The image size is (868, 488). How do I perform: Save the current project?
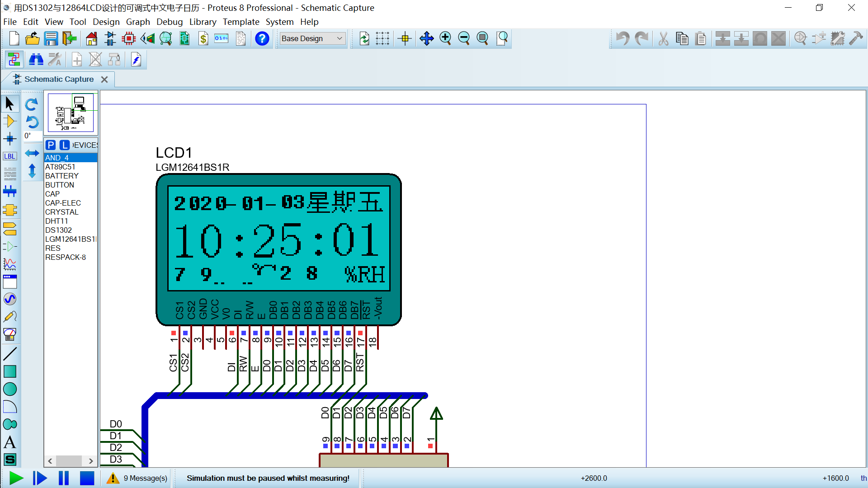point(51,38)
